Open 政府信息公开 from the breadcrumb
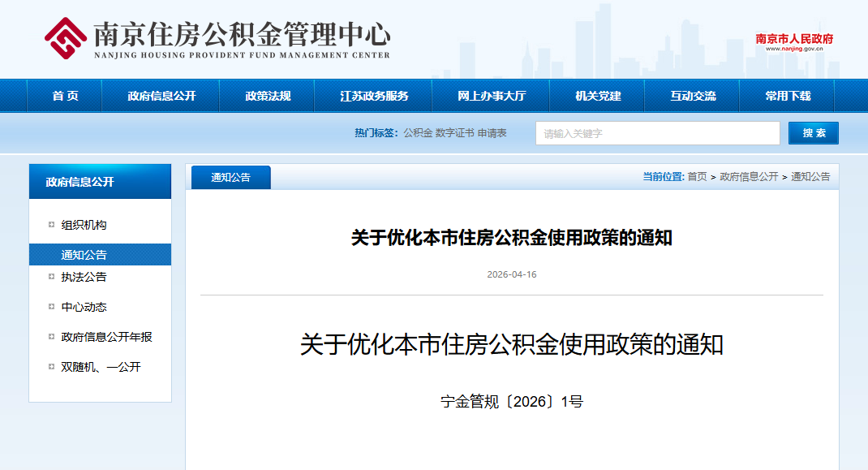Screen dimensions: 868x470 pyautogui.click(x=751, y=177)
